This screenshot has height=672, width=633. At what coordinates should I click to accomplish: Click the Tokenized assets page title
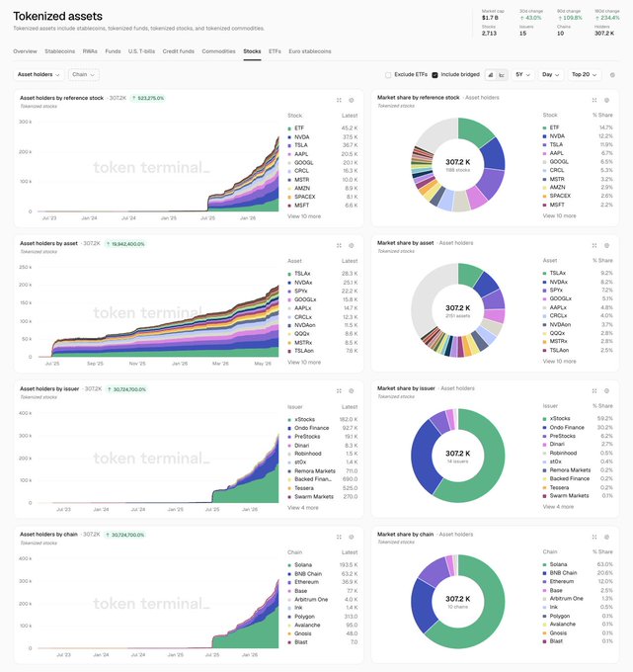coord(58,16)
